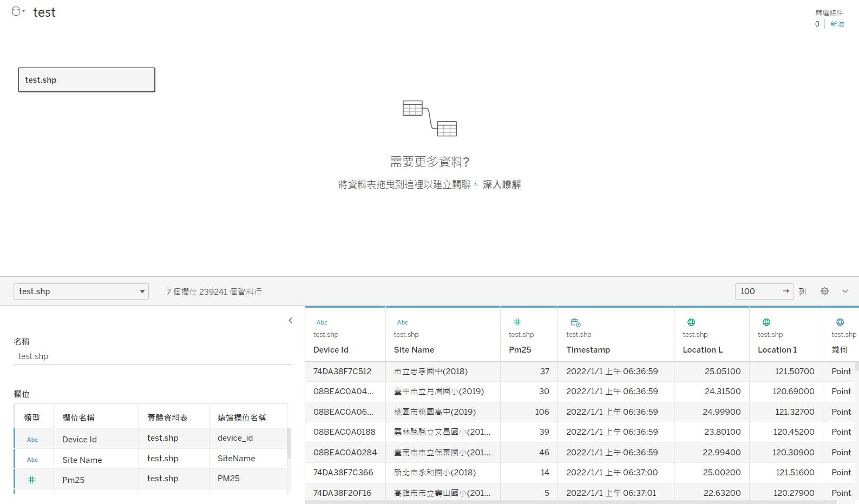Select the Location 1 column header

click(777, 350)
